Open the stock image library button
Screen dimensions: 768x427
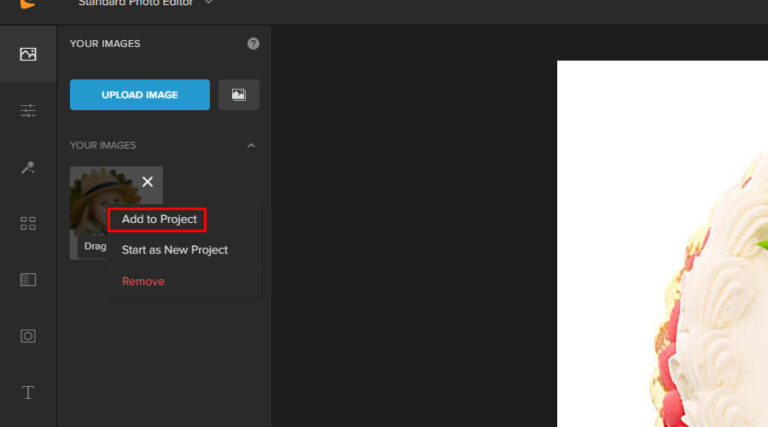[239, 95]
